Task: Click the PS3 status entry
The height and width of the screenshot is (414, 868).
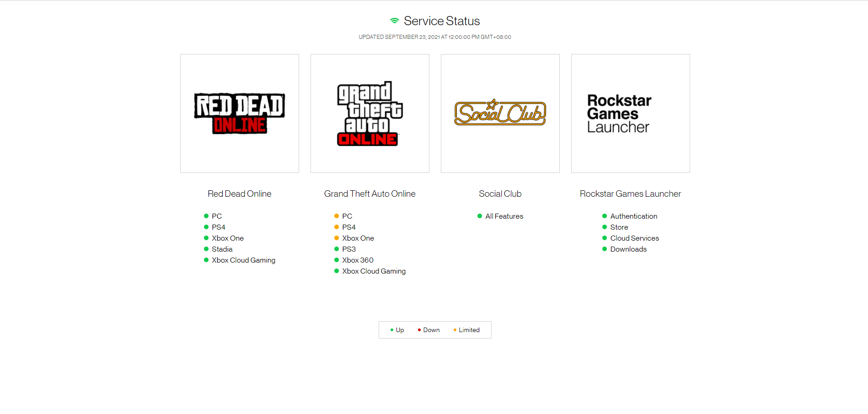Action: point(345,249)
